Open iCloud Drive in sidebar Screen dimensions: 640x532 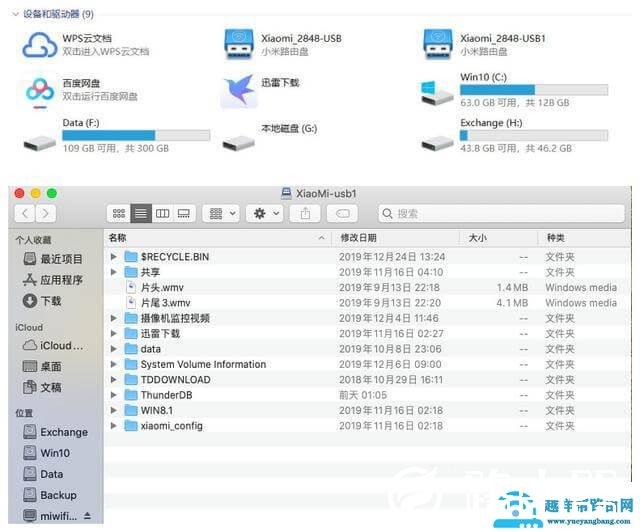point(53,345)
